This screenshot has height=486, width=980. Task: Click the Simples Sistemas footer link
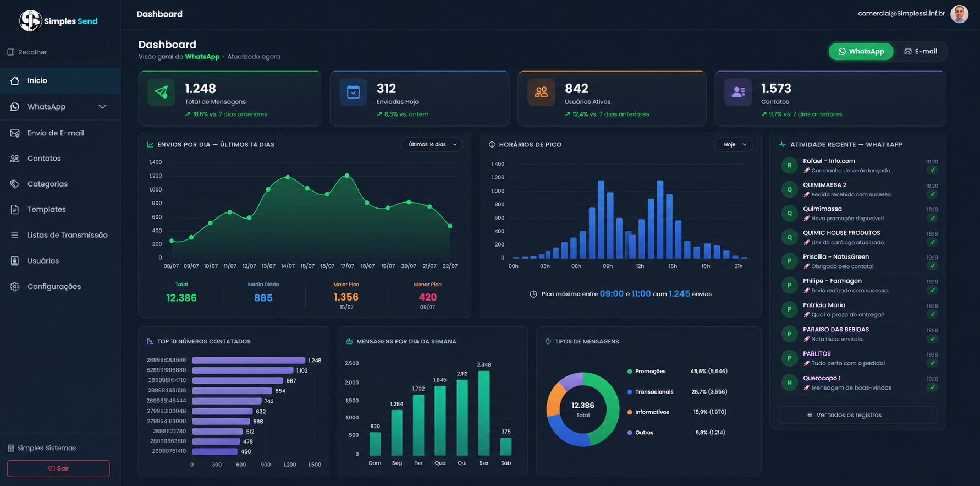click(42, 448)
